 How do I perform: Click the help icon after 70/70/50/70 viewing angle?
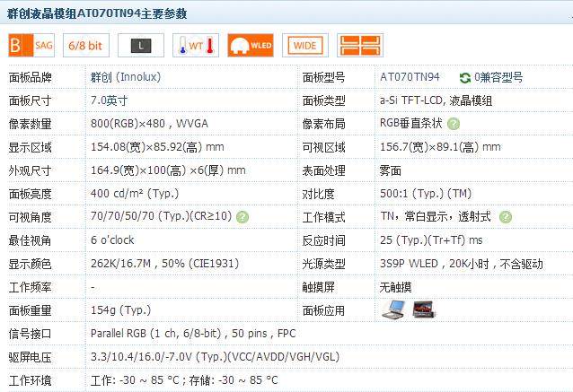click(242, 217)
